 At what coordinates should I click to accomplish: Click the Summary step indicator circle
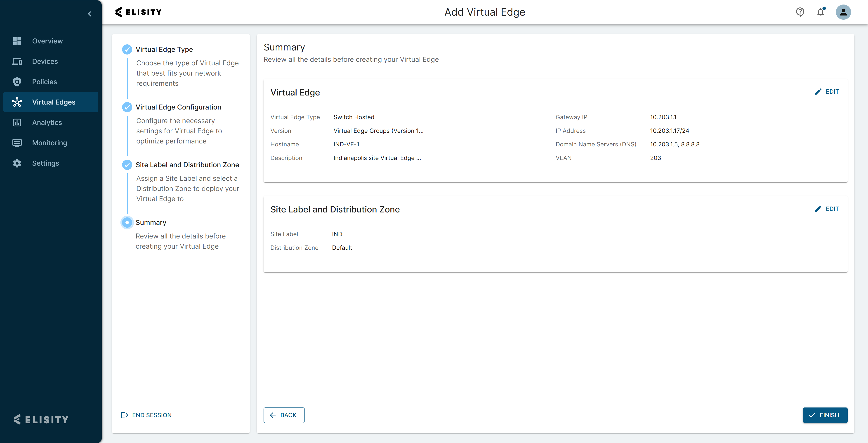(x=127, y=222)
